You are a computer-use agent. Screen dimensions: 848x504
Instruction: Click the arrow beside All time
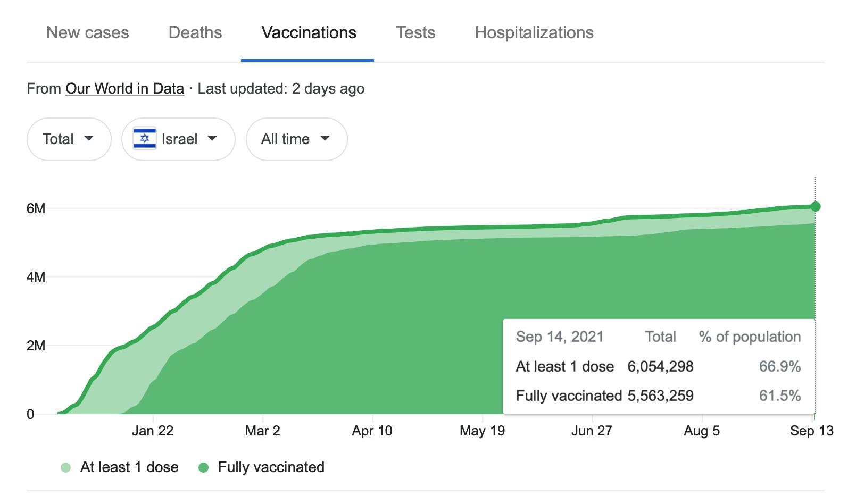tap(325, 139)
